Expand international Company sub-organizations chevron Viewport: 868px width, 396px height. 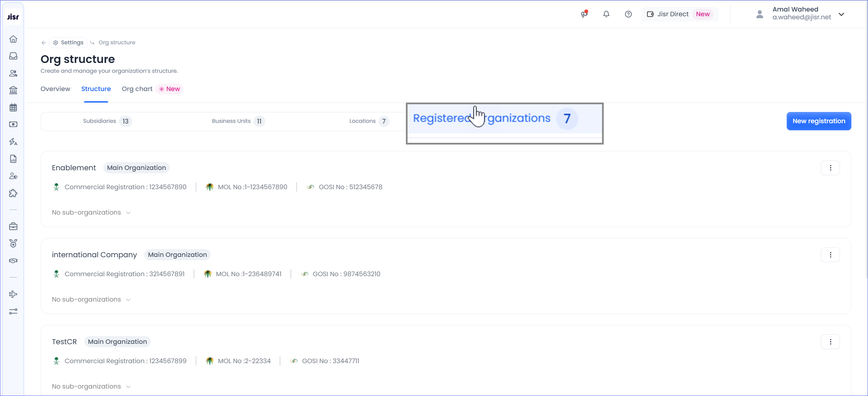pos(128,300)
